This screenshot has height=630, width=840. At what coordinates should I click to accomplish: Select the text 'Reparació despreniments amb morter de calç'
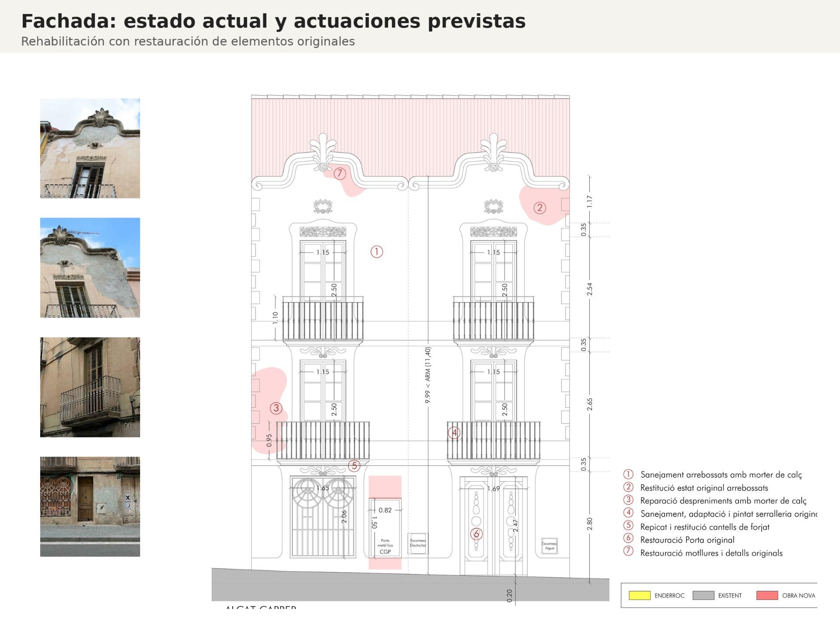point(723,501)
